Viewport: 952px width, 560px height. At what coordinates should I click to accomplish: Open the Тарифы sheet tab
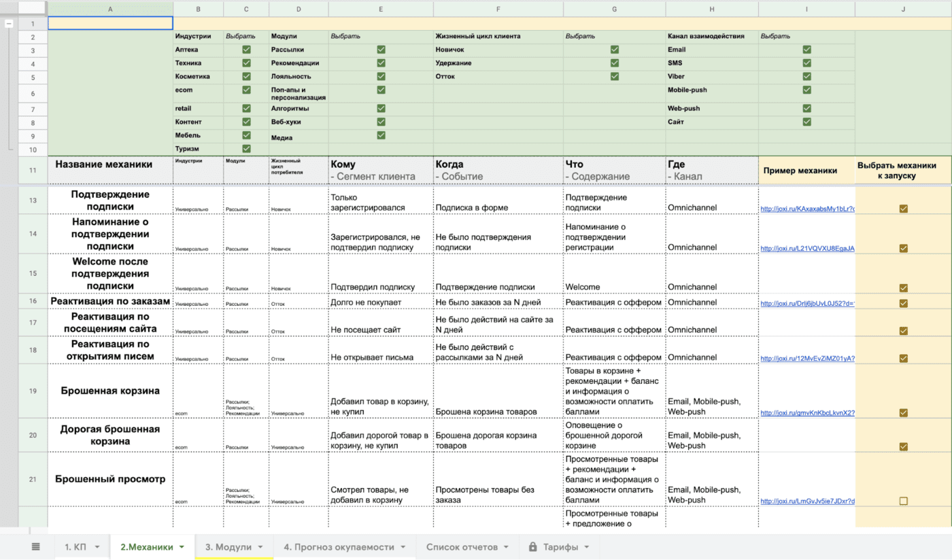[560, 547]
